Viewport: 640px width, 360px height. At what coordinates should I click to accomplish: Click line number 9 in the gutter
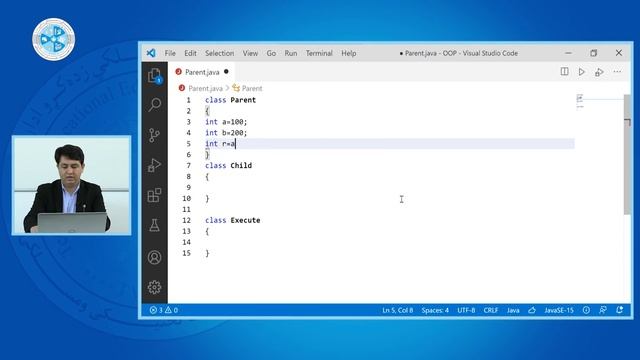189,187
